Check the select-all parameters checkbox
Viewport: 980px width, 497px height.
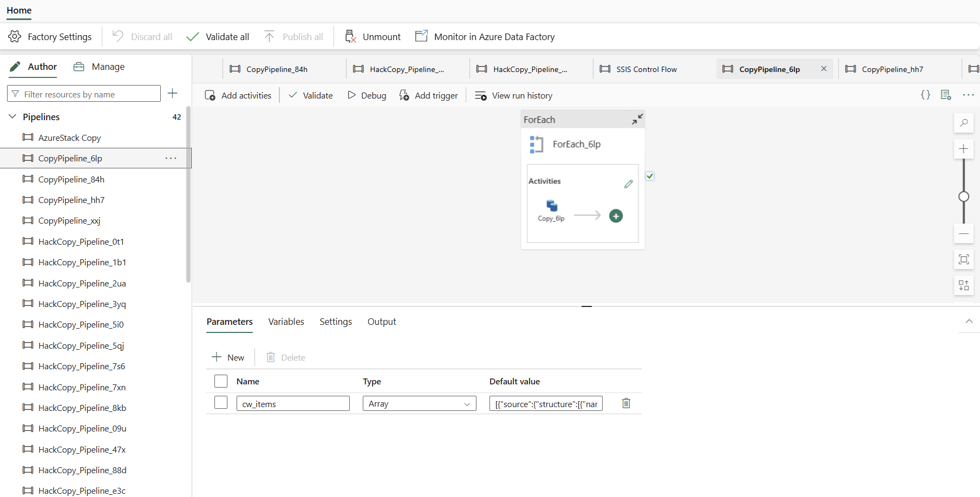pyautogui.click(x=221, y=381)
